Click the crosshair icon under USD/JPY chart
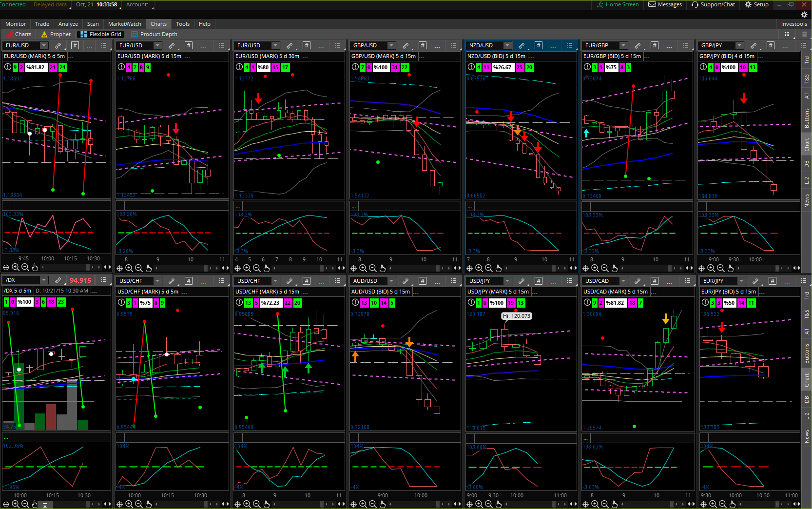 click(x=470, y=504)
